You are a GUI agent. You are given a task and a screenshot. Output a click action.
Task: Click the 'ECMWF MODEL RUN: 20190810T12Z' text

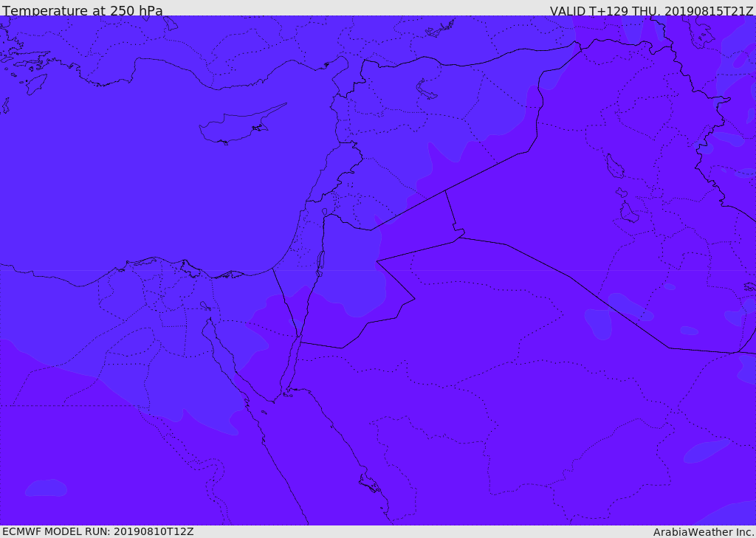pos(98,532)
